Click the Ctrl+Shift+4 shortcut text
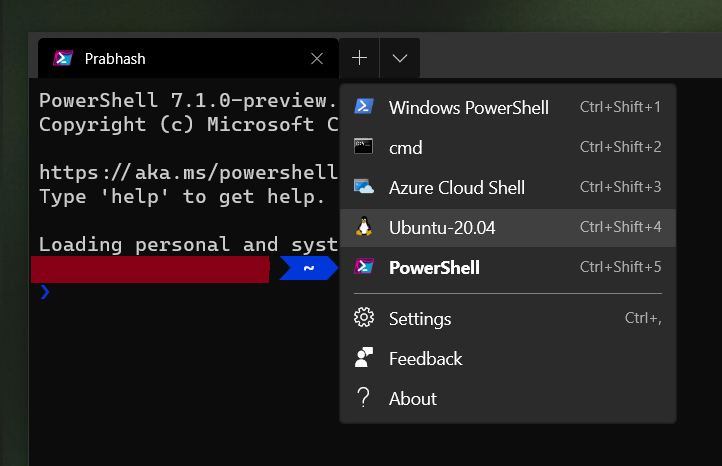Image resolution: width=722 pixels, height=466 pixels. 620,227
